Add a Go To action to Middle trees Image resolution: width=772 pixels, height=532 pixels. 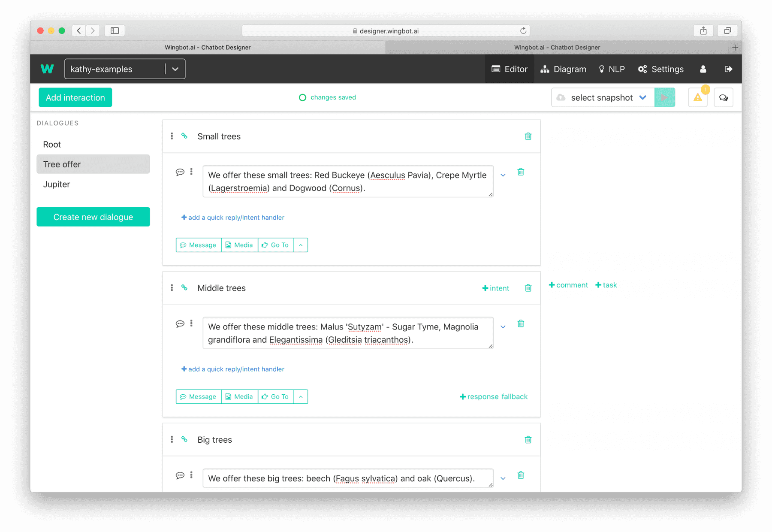(x=276, y=396)
